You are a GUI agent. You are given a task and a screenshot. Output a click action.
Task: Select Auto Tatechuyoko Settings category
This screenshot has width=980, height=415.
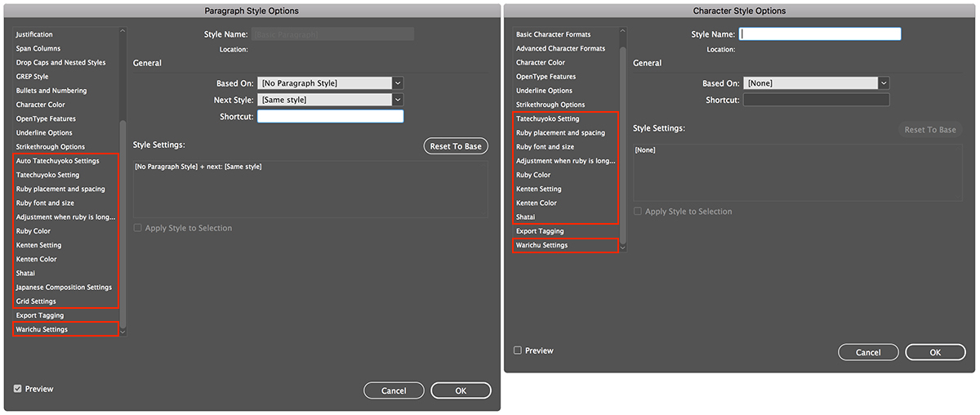(x=57, y=161)
